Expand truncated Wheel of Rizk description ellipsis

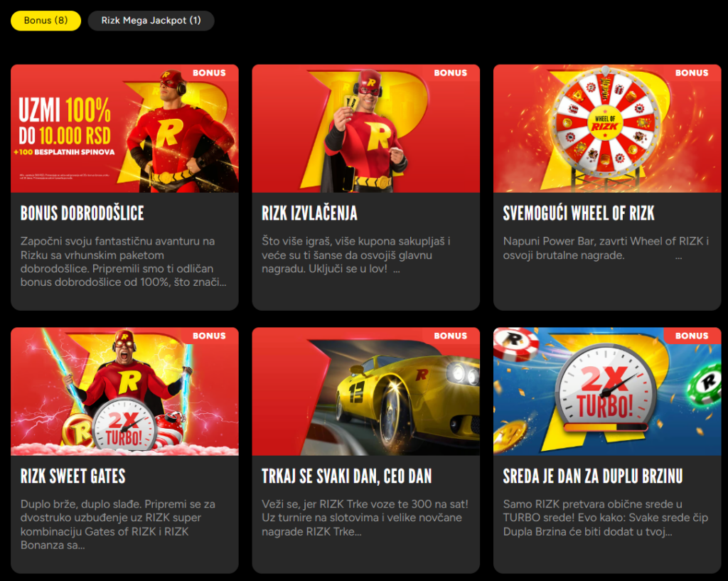point(678,256)
